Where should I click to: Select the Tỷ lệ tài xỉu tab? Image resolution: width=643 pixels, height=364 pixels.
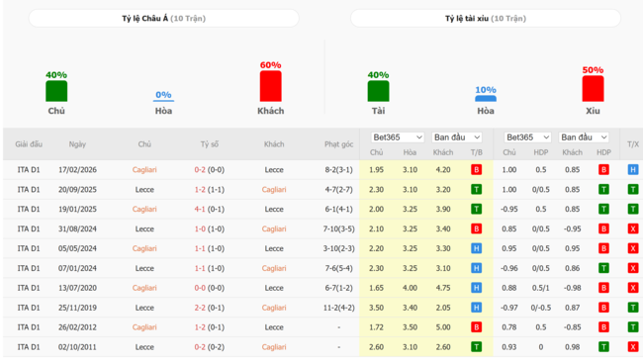pyautogui.click(x=486, y=19)
